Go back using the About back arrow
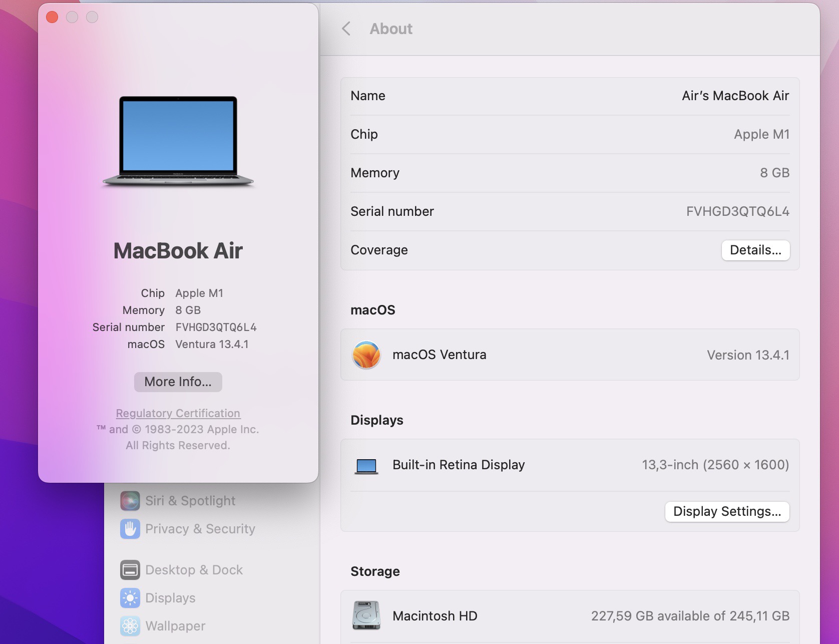Viewport: 839px width, 644px height. click(x=346, y=29)
